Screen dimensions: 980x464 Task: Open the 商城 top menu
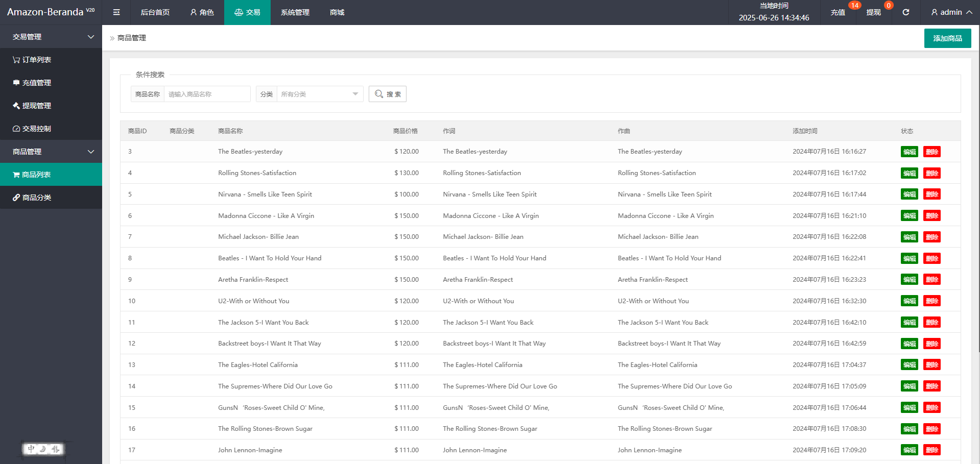pos(337,12)
